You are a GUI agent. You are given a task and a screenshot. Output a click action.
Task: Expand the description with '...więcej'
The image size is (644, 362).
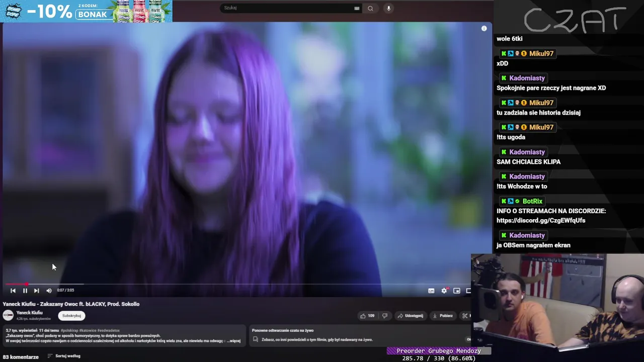click(x=233, y=341)
